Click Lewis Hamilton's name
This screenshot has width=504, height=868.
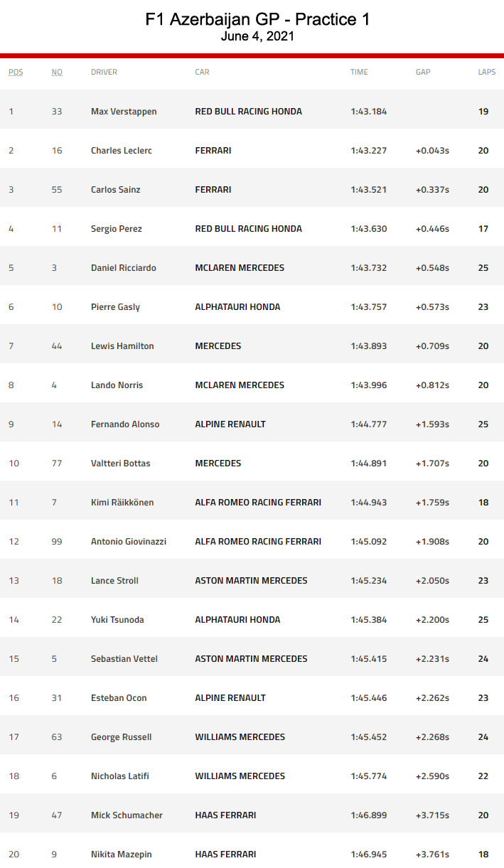122,346
